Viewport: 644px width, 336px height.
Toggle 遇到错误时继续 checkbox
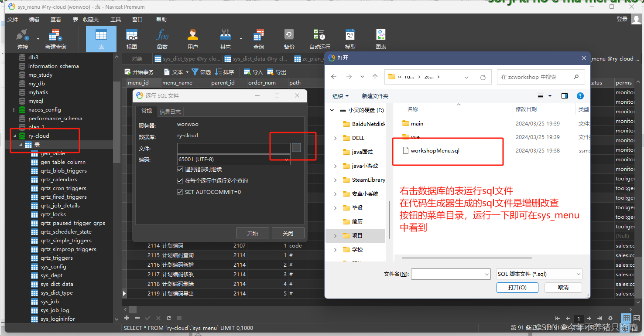pyautogui.click(x=180, y=169)
